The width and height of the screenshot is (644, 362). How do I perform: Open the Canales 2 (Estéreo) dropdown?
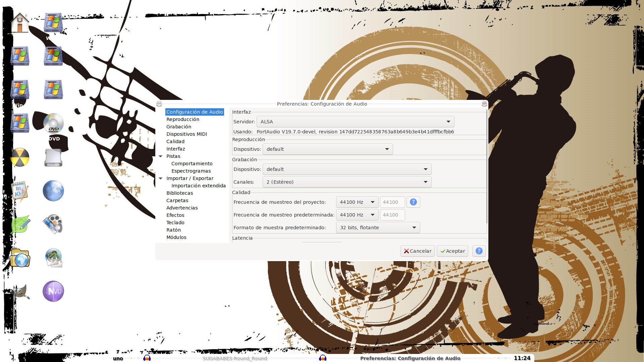347,182
